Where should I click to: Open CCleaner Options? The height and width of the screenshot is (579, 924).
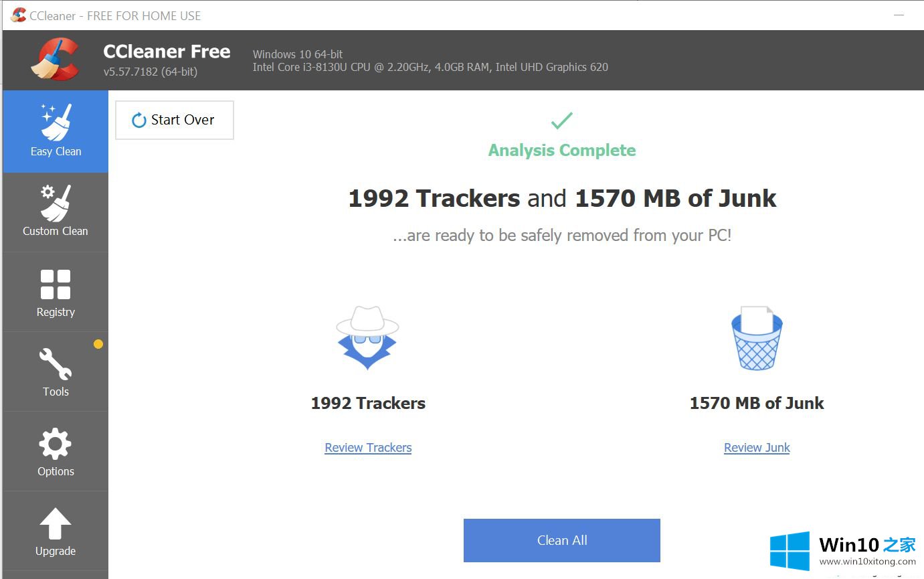pyautogui.click(x=56, y=452)
